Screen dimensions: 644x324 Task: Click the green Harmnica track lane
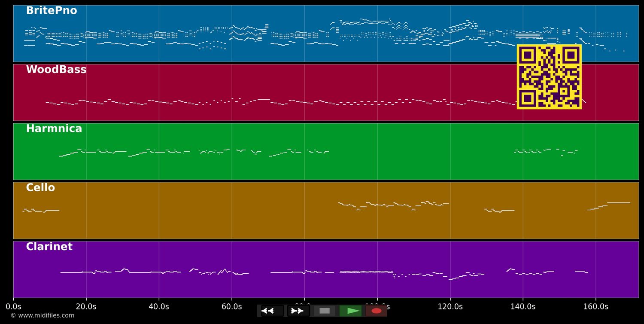tap(326, 152)
